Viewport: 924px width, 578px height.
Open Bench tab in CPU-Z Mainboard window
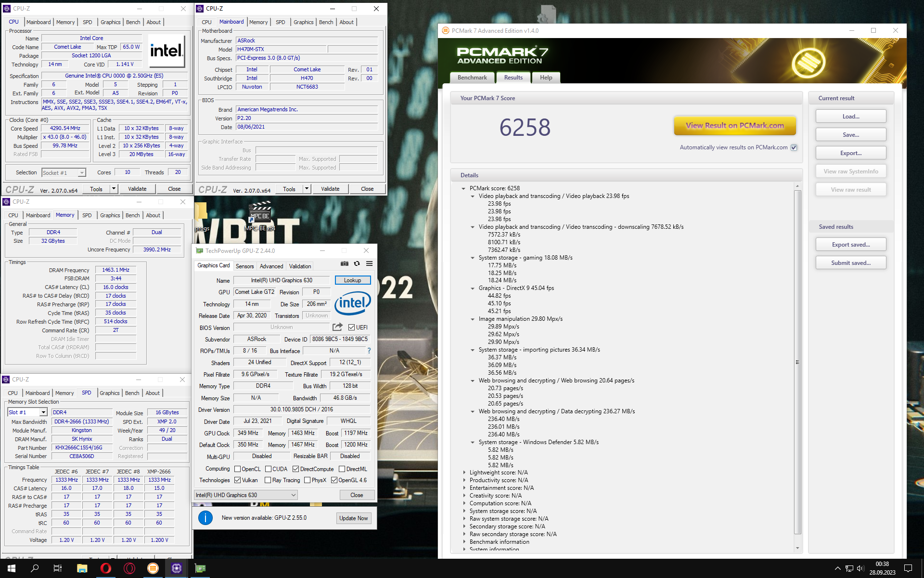[x=326, y=22]
